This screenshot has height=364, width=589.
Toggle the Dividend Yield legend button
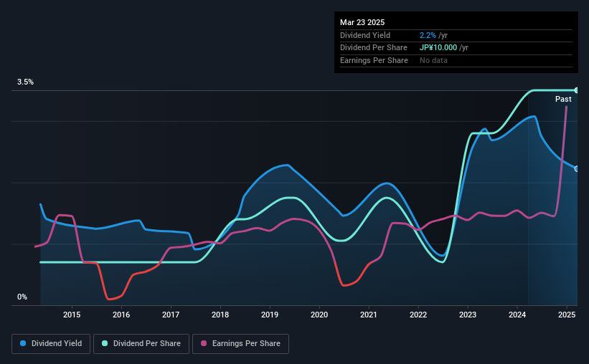click(x=51, y=344)
